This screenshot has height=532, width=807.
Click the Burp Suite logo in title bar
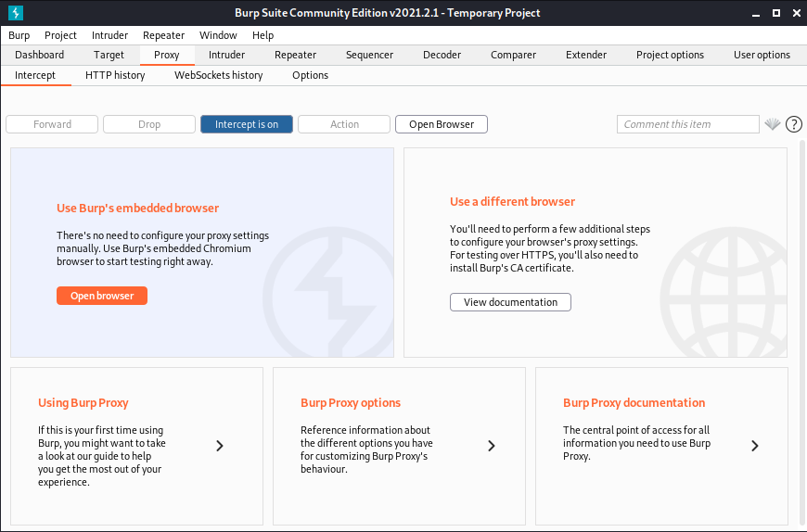coord(14,13)
